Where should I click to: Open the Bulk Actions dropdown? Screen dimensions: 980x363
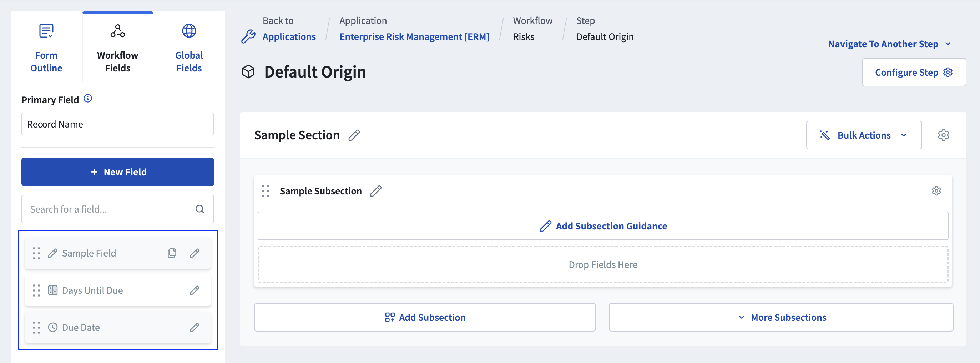tap(864, 135)
